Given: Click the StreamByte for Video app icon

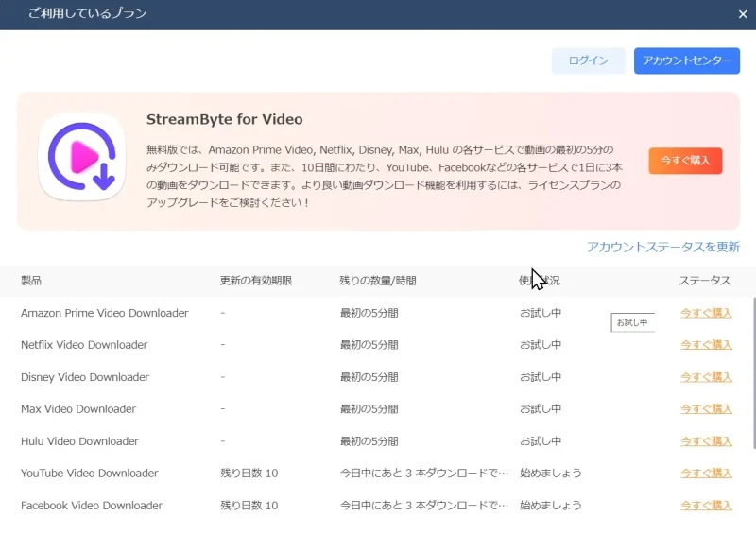Looking at the screenshot, I should point(82,157).
